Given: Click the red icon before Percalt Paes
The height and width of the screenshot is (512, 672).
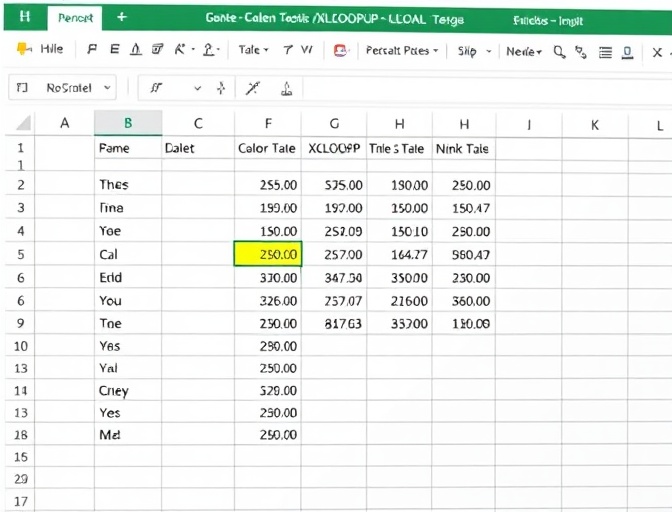Looking at the screenshot, I should point(341,51).
